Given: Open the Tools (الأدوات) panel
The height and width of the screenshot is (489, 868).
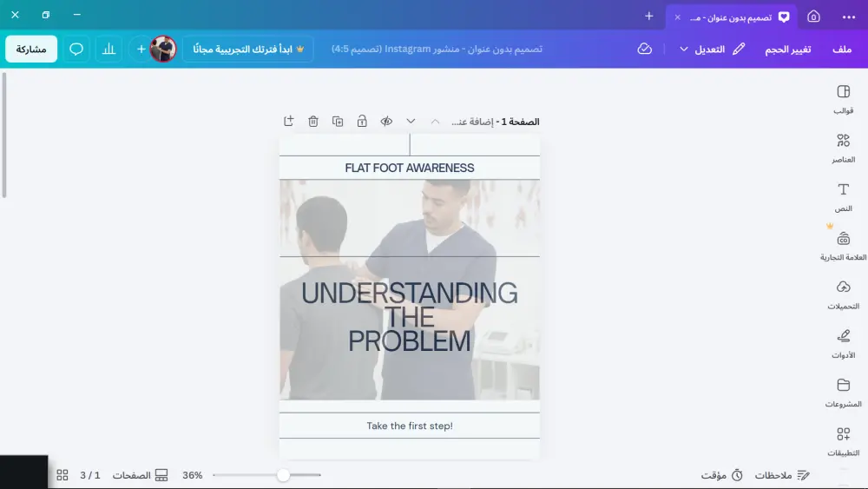Looking at the screenshot, I should point(843,344).
